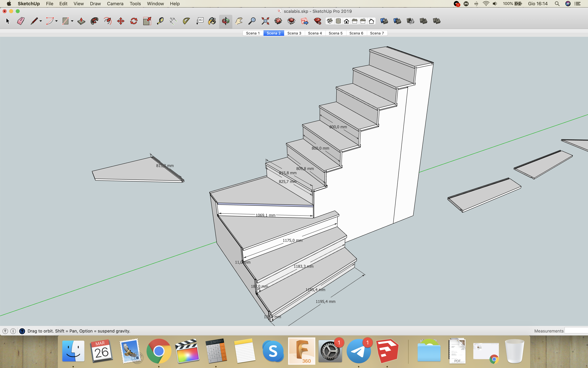Select the Move tool
The height and width of the screenshot is (368, 588).
[x=121, y=21]
